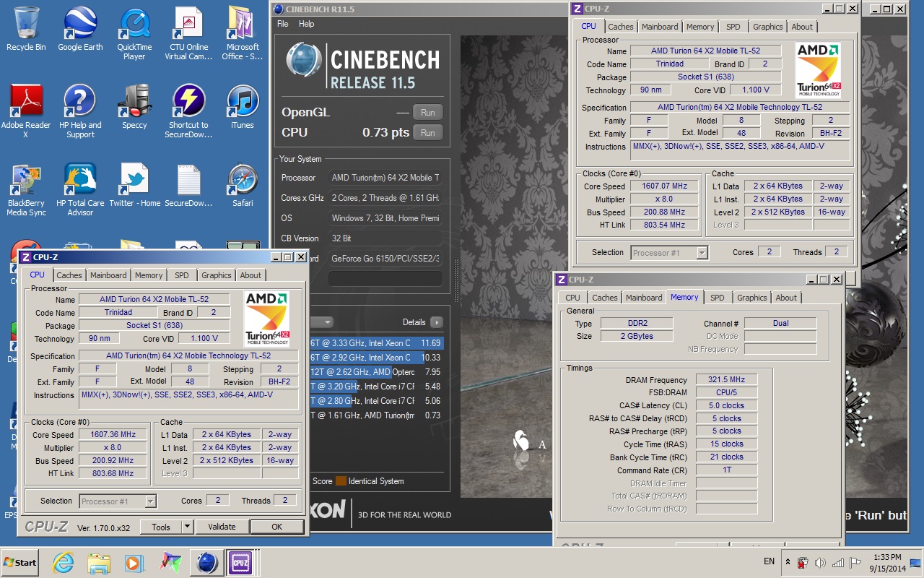Click the network signal tray icon
Screen dimensions: 924x578
[x=838, y=562]
